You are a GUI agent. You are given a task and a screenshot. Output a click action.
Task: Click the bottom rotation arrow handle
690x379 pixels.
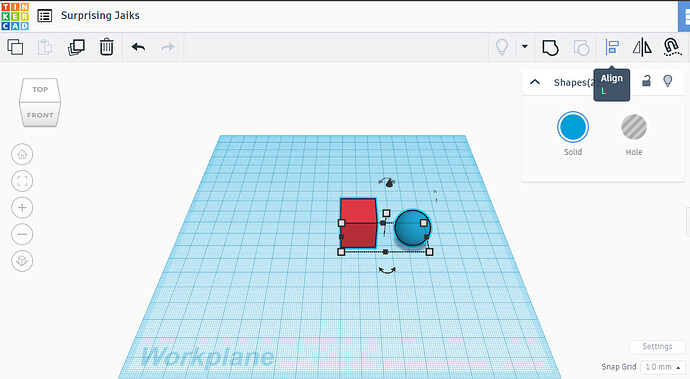[x=387, y=270]
